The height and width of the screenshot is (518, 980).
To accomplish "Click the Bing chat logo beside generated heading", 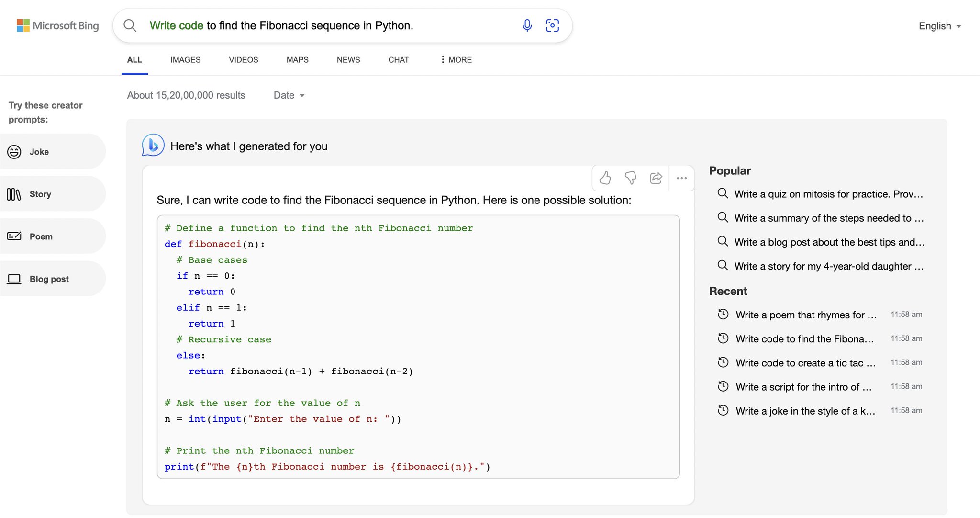I will click(153, 145).
